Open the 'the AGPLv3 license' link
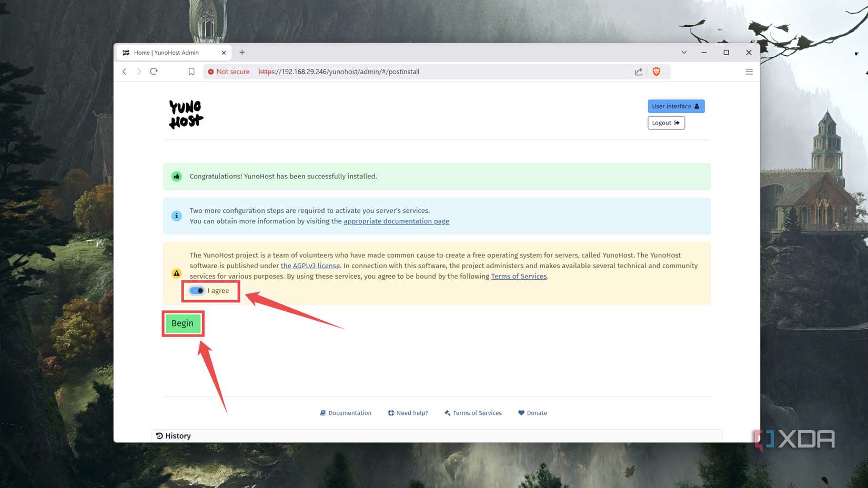 coord(310,266)
